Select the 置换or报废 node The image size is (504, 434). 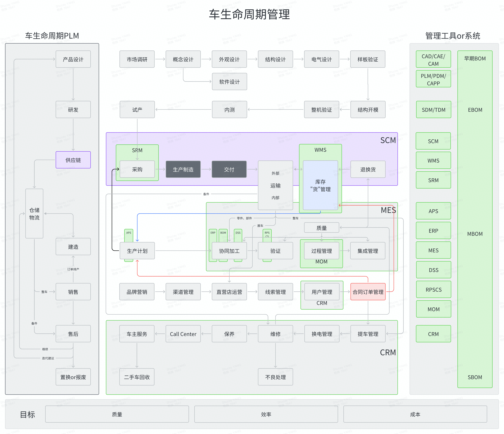pyautogui.click(x=73, y=377)
